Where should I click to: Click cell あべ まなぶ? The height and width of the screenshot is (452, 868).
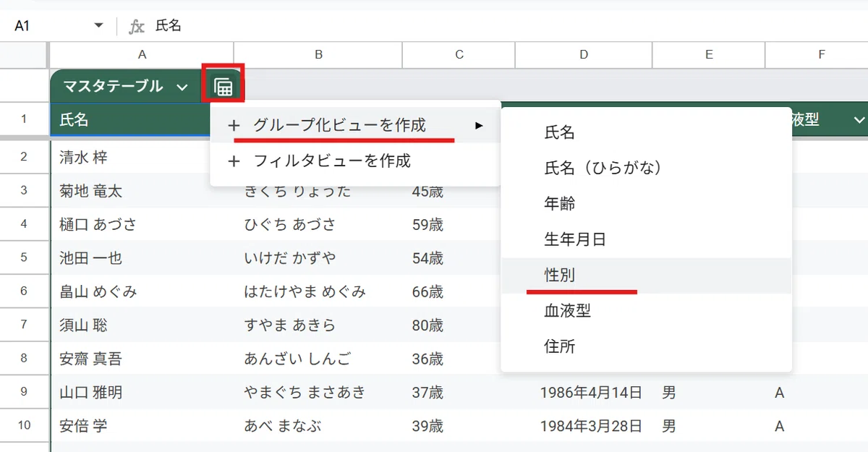[x=318, y=426]
